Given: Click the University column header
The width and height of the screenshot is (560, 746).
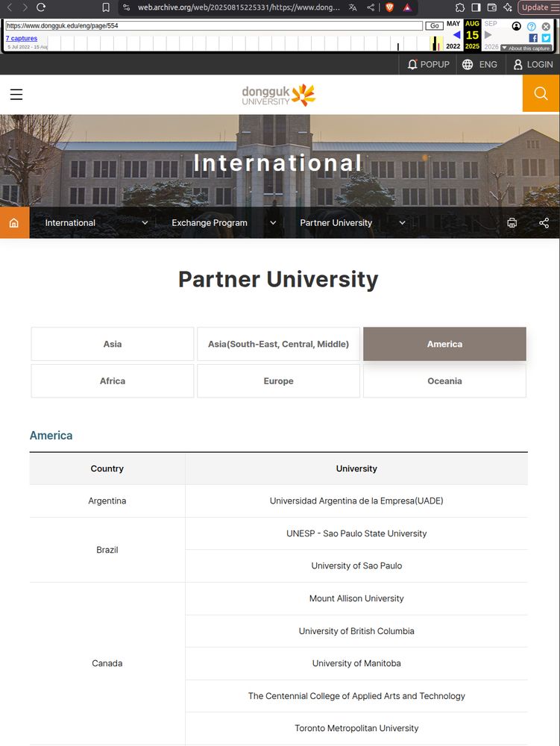Looking at the screenshot, I should point(356,468).
